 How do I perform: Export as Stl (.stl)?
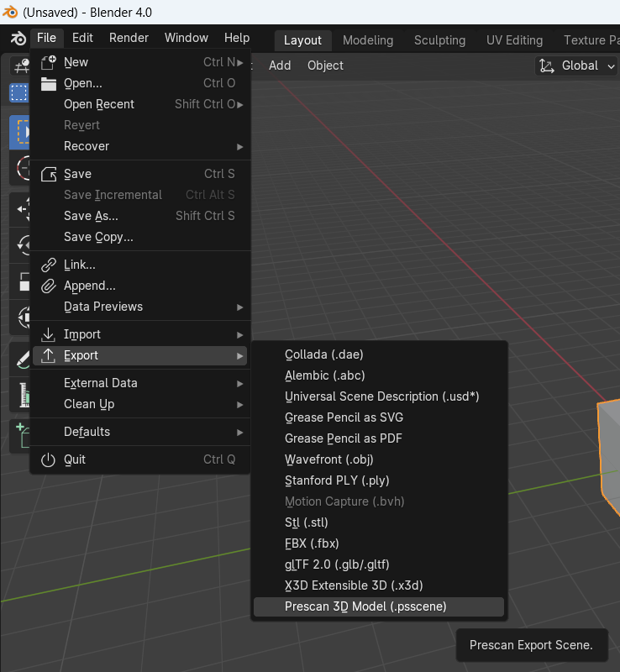(379, 522)
